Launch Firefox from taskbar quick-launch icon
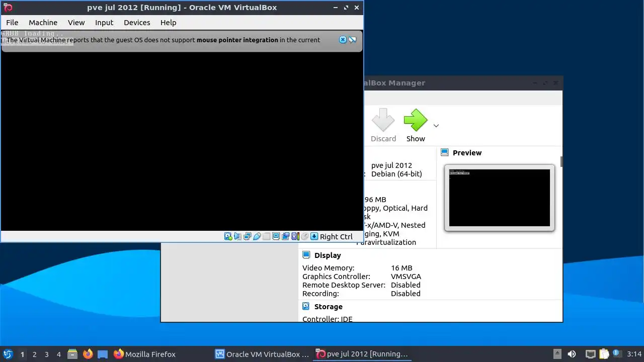This screenshot has width=644, height=362. tap(88, 354)
